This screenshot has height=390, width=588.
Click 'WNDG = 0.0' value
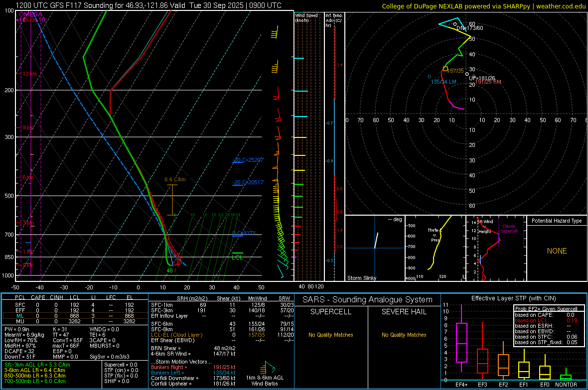104,329
